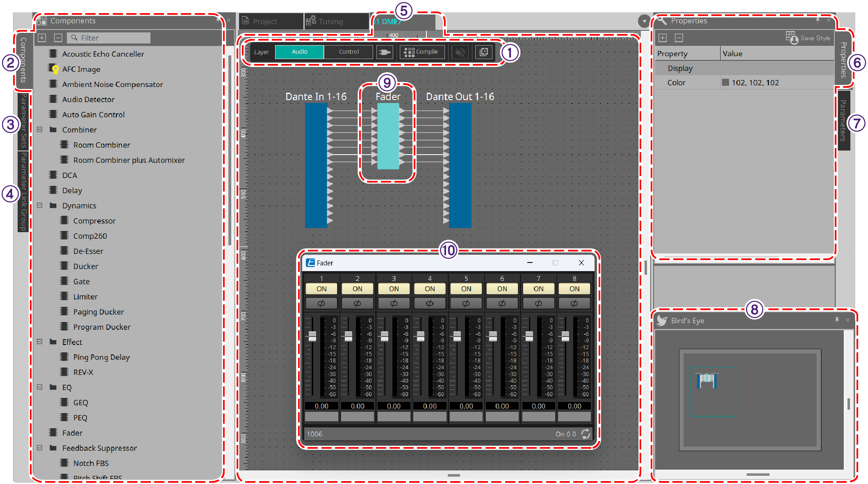Click the Compile button in the toolbar
Image resolution: width=868 pixels, height=484 pixels.
coord(421,52)
